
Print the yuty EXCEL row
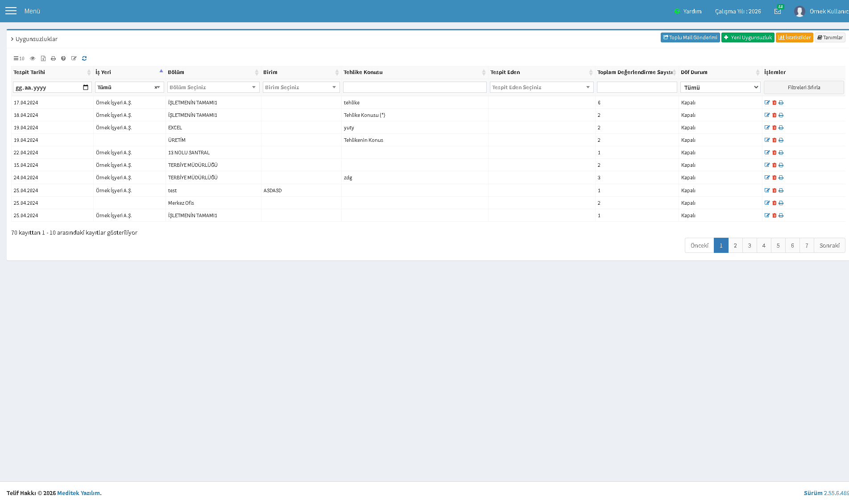781,128
